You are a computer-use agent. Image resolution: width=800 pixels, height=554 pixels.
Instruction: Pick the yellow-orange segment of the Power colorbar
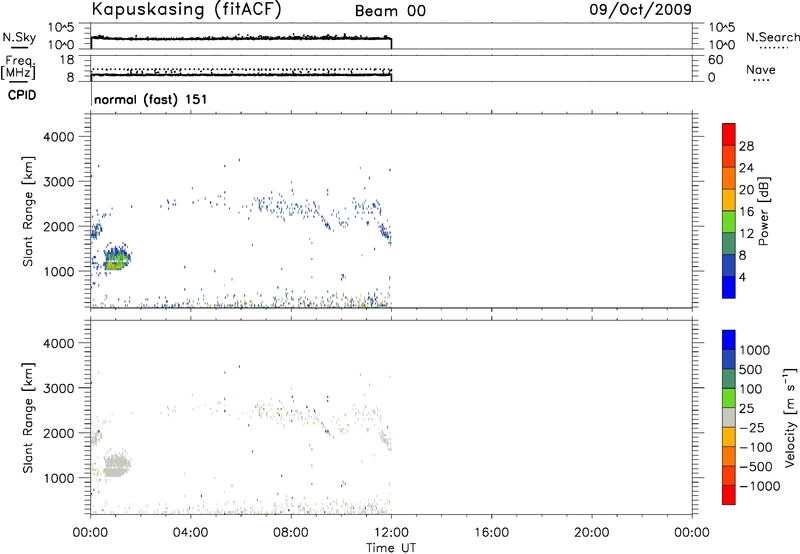coord(729,200)
